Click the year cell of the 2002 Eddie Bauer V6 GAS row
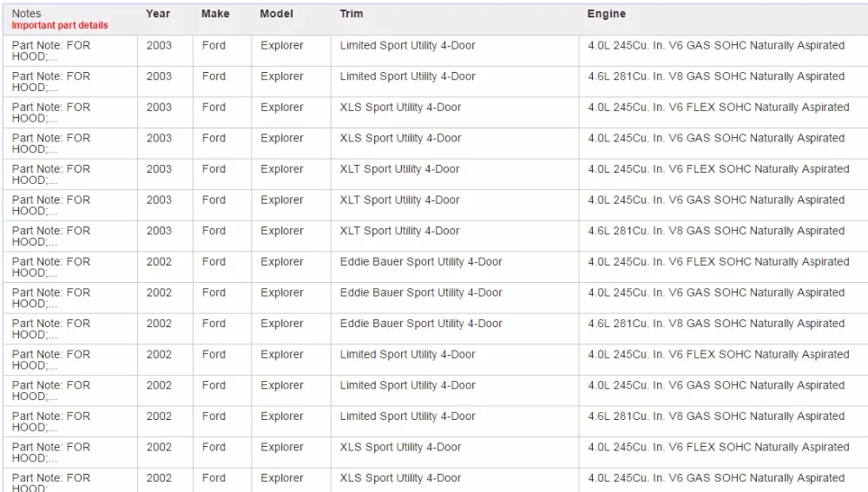This screenshot has height=492, width=868. click(159, 292)
